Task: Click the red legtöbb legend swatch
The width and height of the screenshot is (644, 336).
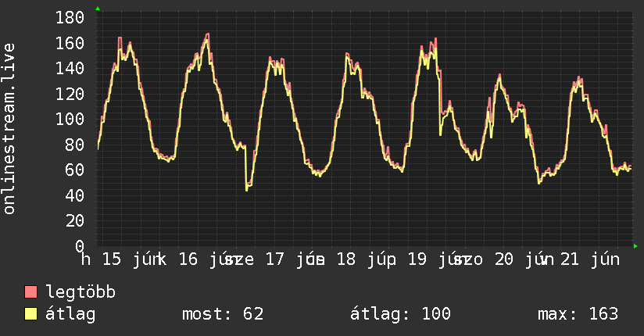Action: (30, 292)
